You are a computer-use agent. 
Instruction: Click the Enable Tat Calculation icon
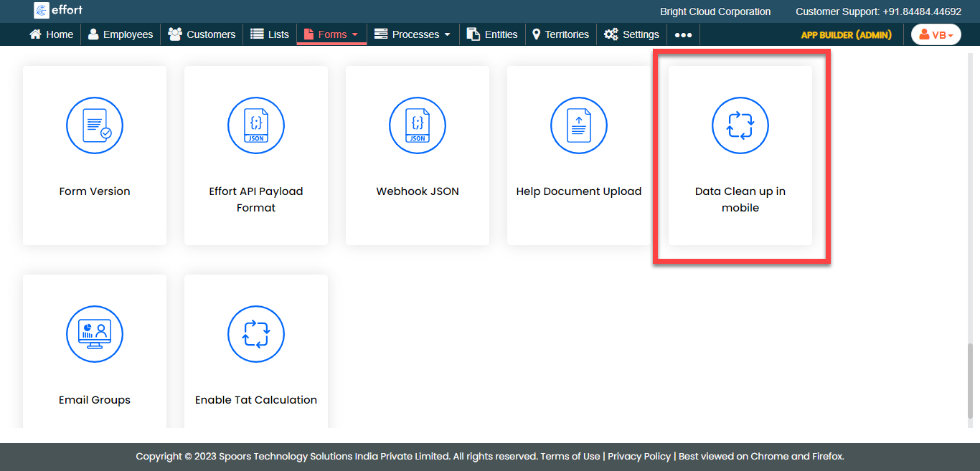pos(256,335)
